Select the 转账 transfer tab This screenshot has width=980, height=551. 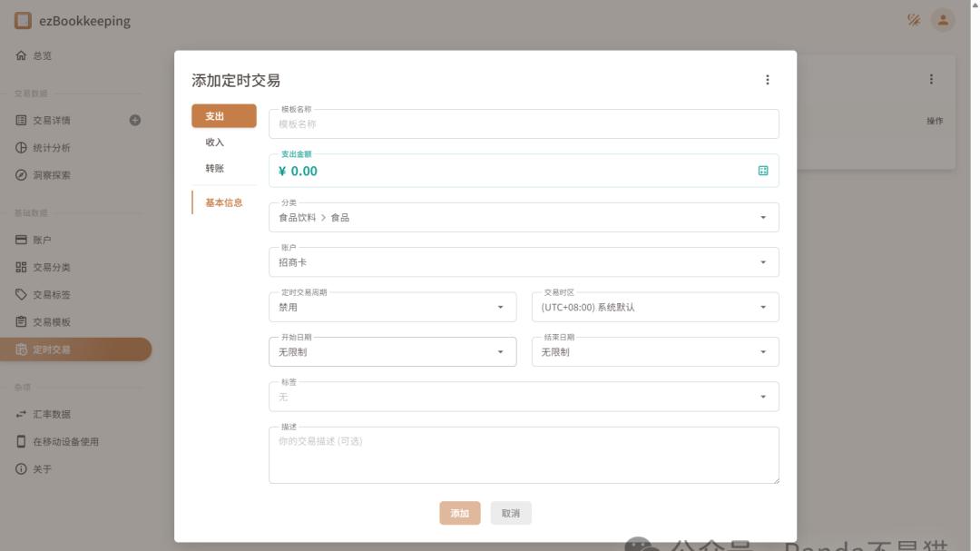click(224, 168)
